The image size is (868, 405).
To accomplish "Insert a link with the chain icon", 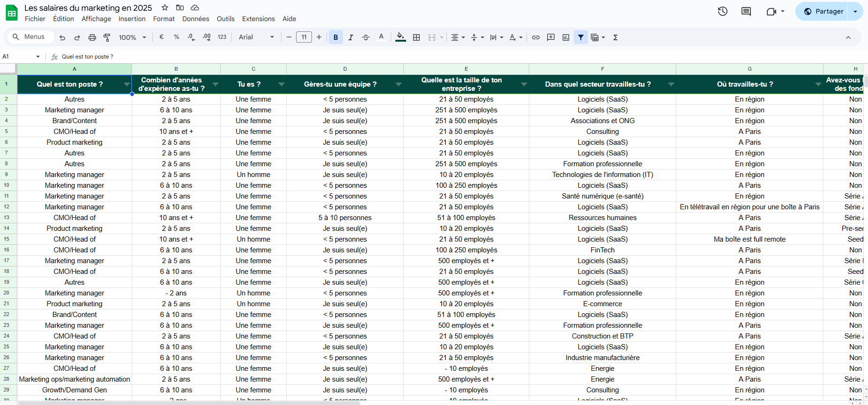I will 536,37.
